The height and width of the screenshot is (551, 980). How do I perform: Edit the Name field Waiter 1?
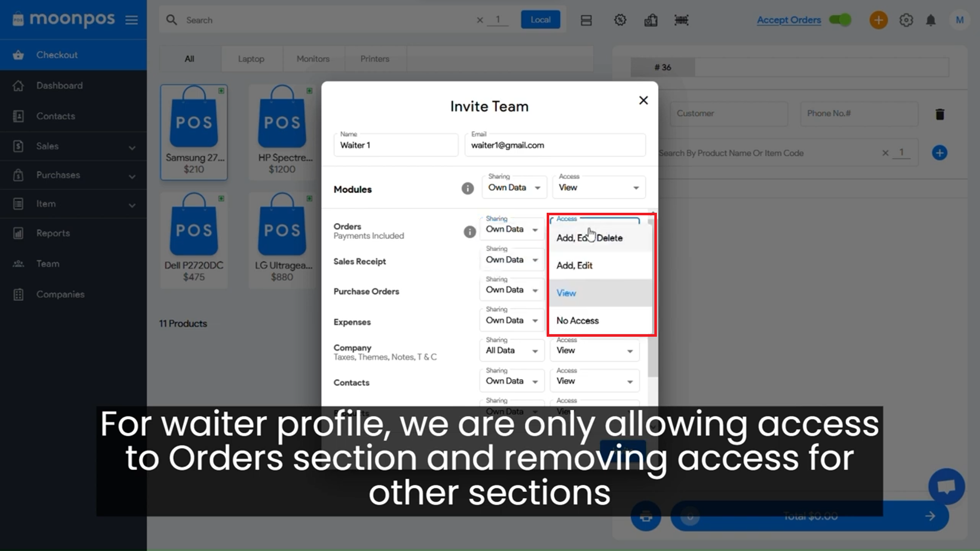coord(396,145)
